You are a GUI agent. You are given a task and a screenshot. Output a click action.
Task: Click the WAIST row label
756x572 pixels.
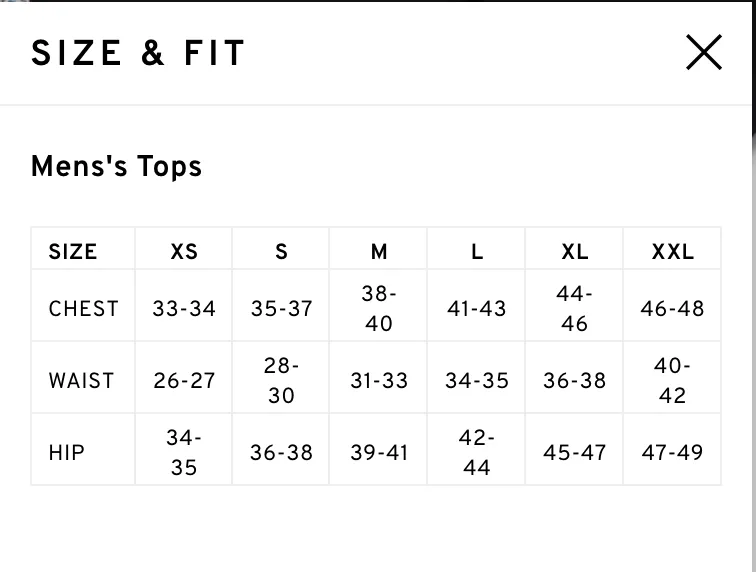[x=81, y=381]
